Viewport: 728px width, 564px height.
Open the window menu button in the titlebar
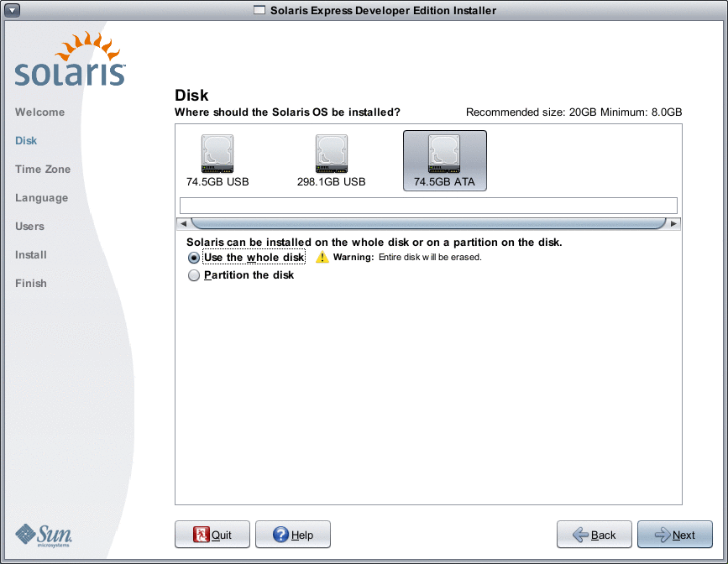[x=11, y=10]
